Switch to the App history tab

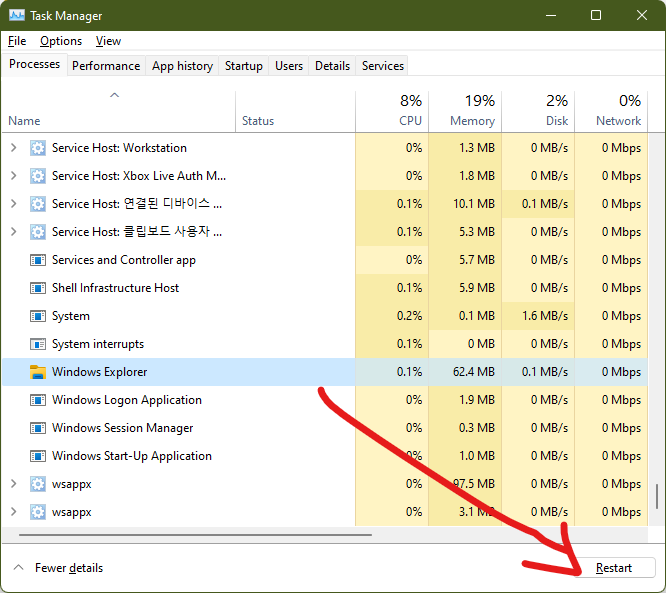(182, 66)
